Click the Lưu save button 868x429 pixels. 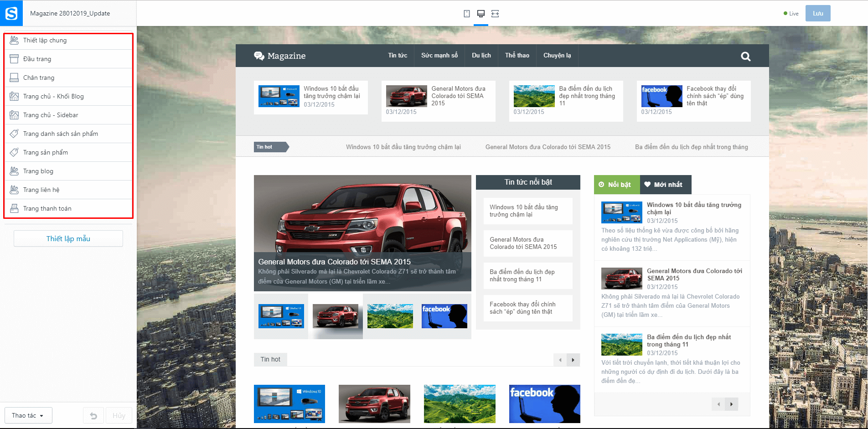coord(818,13)
